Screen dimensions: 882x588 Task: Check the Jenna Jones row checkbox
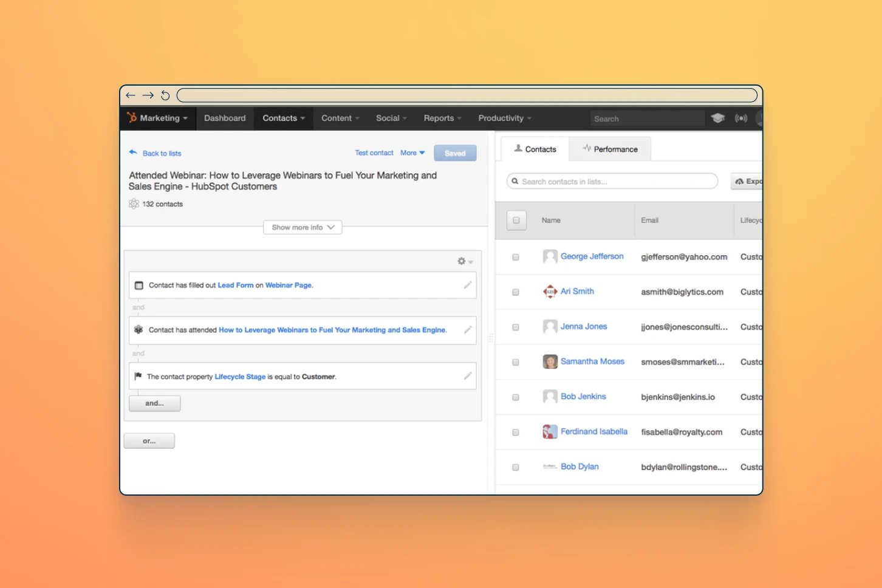point(516,327)
